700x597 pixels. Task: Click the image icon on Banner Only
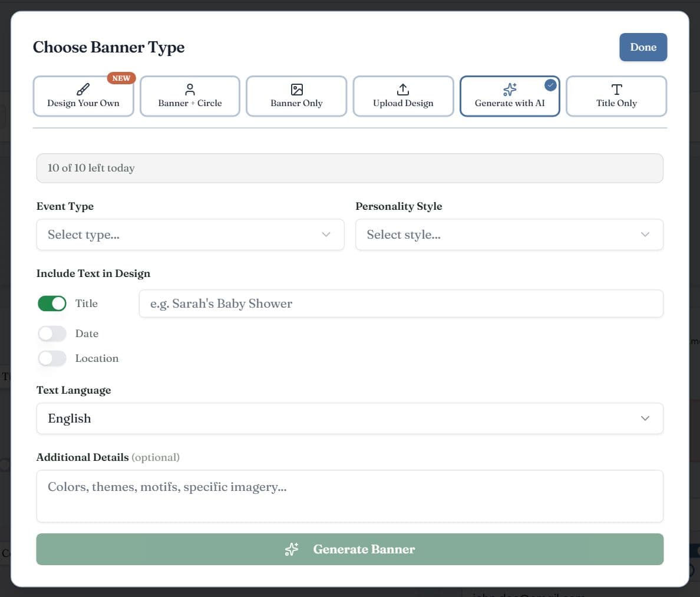click(297, 90)
